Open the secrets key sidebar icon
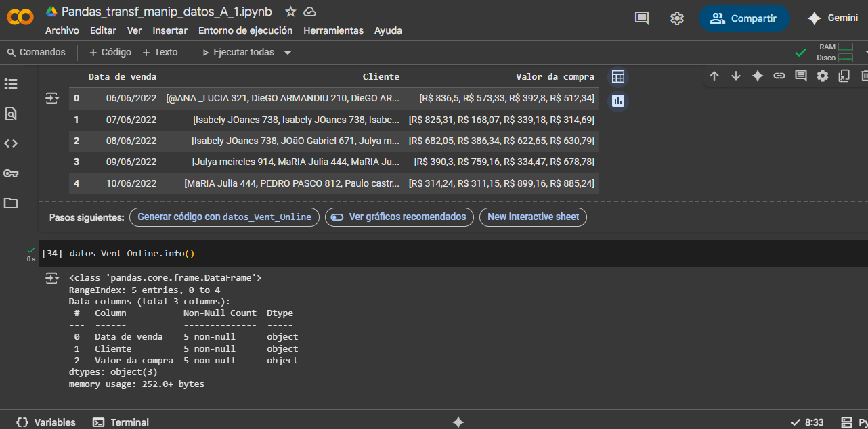Screen dimensions: 868x429 (11, 173)
